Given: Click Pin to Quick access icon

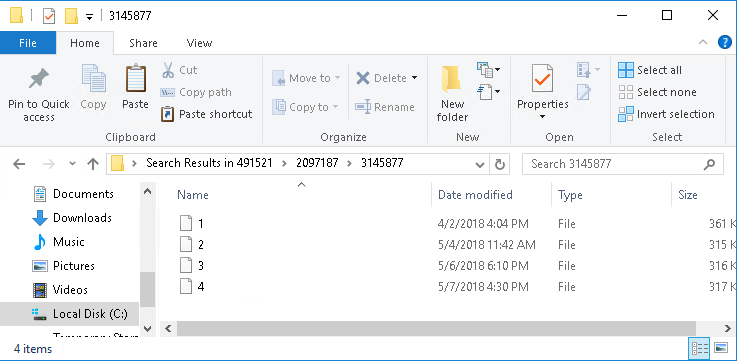Looking at the screenshot, I should (39, 79).
